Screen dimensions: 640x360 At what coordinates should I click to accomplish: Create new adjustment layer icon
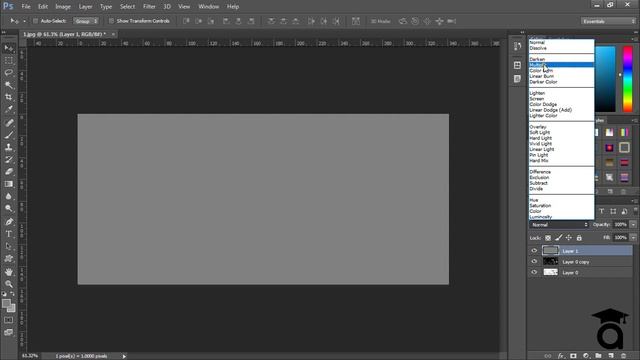click(x=586, y=356)
